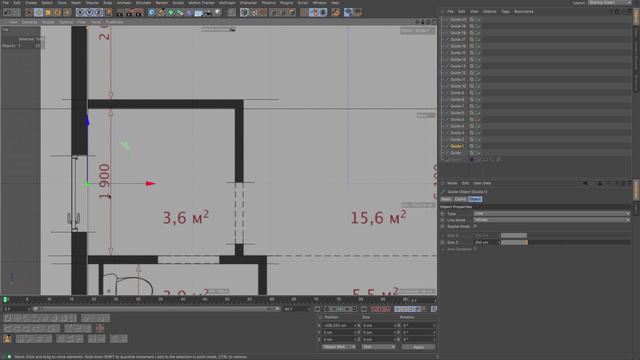640x360 pixels.
Task: Open the User Data menu
Action: (x=482, y=183)
